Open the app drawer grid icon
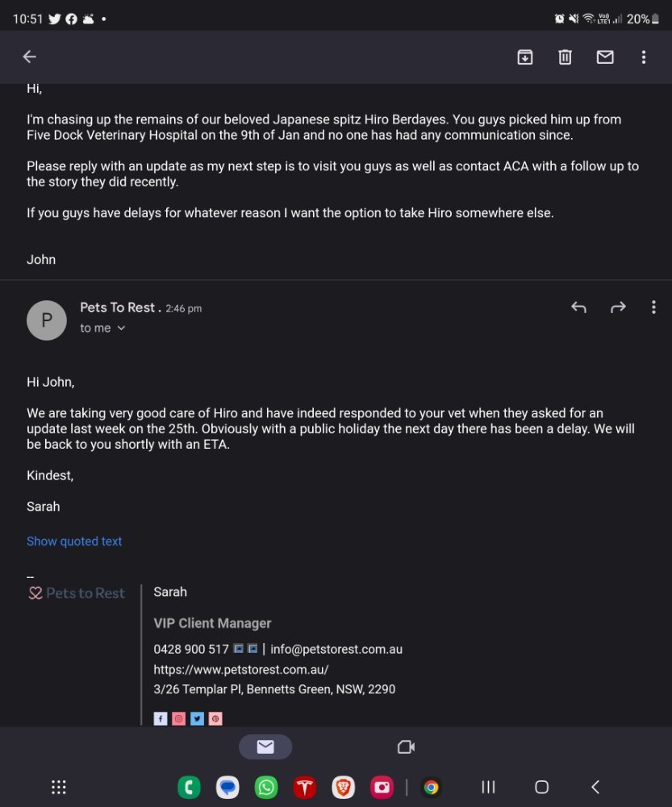This screenshot has width=672, height=807. [59, 786]
